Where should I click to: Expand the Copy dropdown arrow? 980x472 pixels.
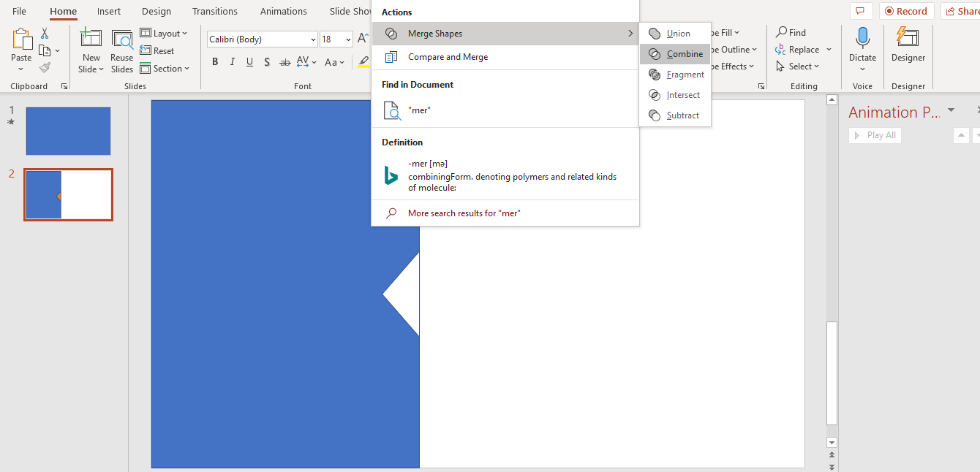[x=58, y=51]
